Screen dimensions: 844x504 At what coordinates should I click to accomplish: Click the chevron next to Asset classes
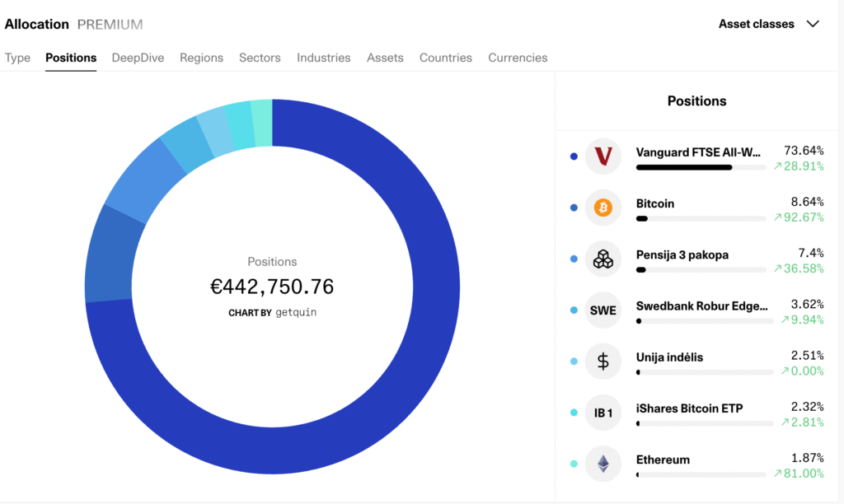813,24
